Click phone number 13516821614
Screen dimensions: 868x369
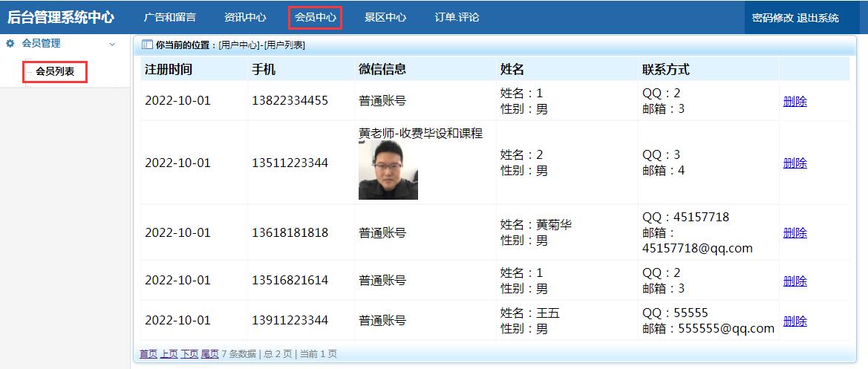pos(290,281)
